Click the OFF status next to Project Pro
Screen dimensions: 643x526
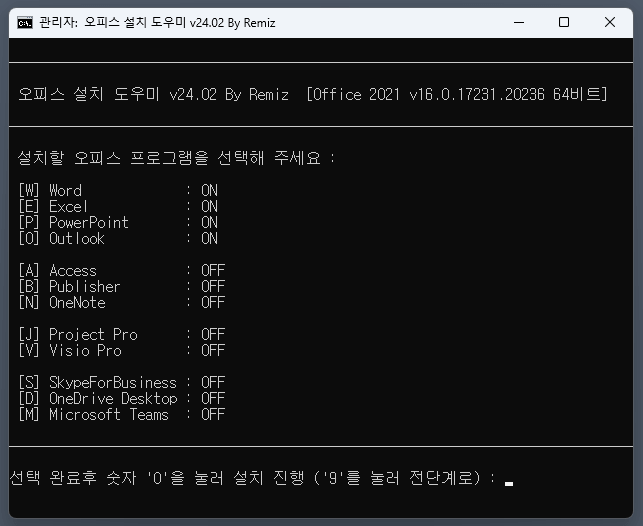(213, 335)
